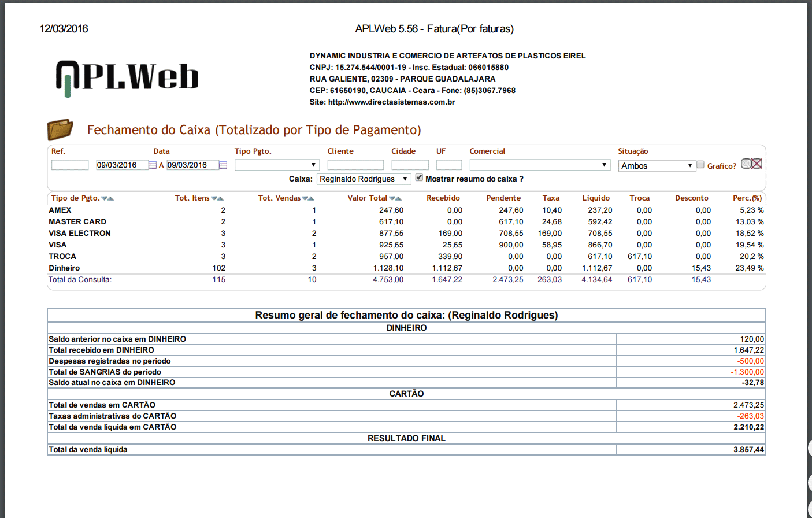The width and height of the screenshot is (812, 518).
Task: Select the TROCA row label
Action: point(62,257)
